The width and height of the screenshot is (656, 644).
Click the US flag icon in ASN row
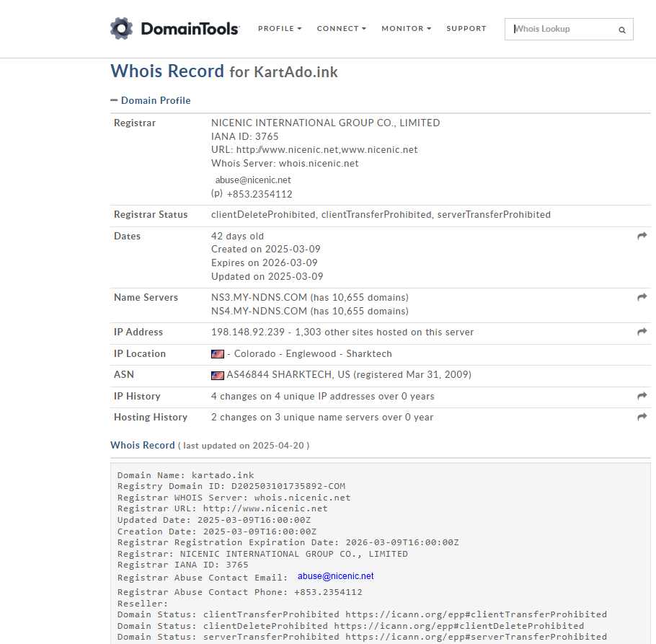[x=218, y=375]
